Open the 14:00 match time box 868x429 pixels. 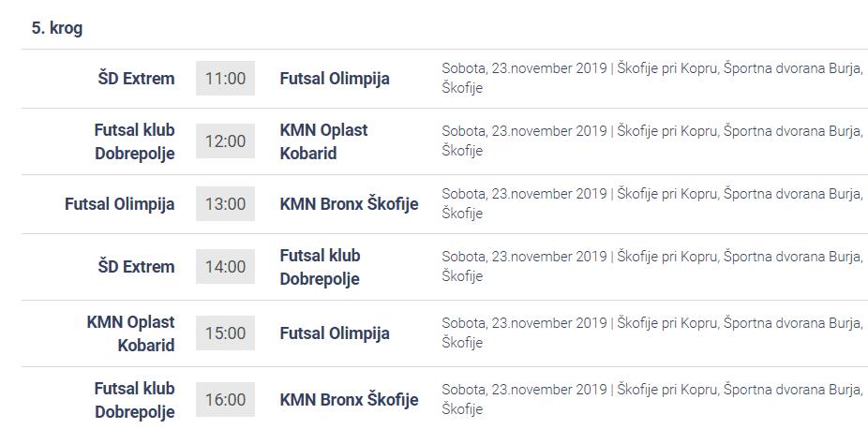click(225, 266)
